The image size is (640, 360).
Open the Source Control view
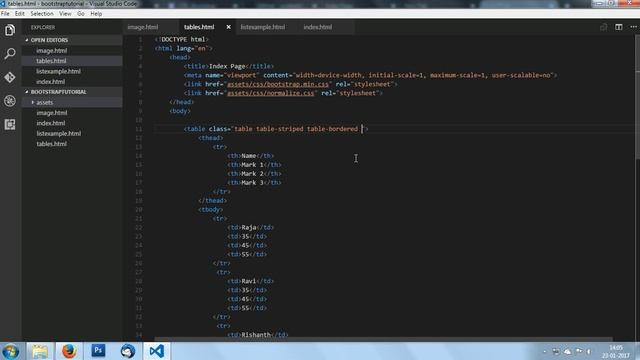click(10, 77)
